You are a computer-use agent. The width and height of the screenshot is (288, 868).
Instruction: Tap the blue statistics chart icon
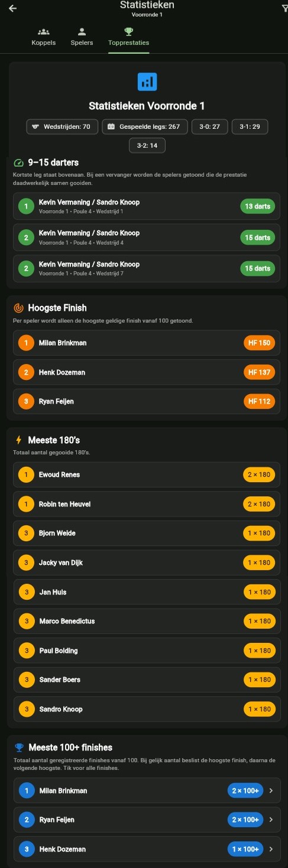pos(147,82)
